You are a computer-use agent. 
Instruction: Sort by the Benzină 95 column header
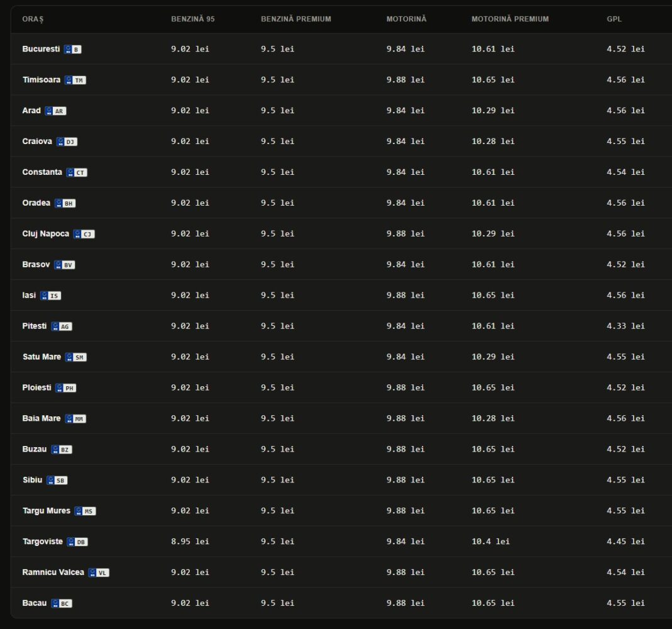click(x=193, y=19)
